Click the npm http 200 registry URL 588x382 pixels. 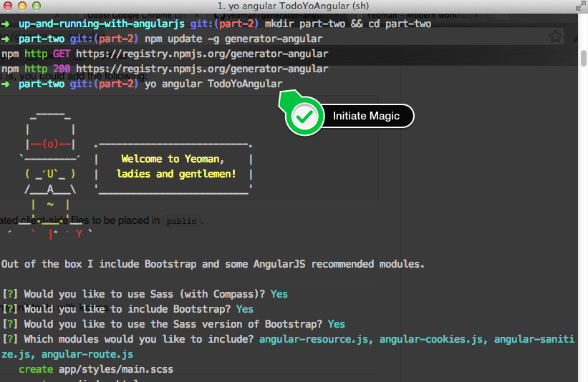pos(202,69)
